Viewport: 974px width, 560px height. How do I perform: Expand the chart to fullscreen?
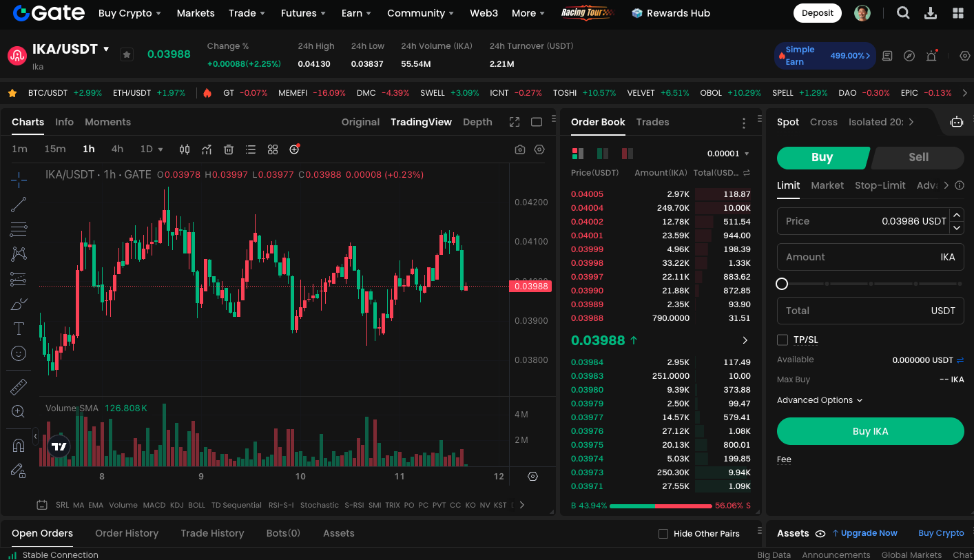coord(515,122)
